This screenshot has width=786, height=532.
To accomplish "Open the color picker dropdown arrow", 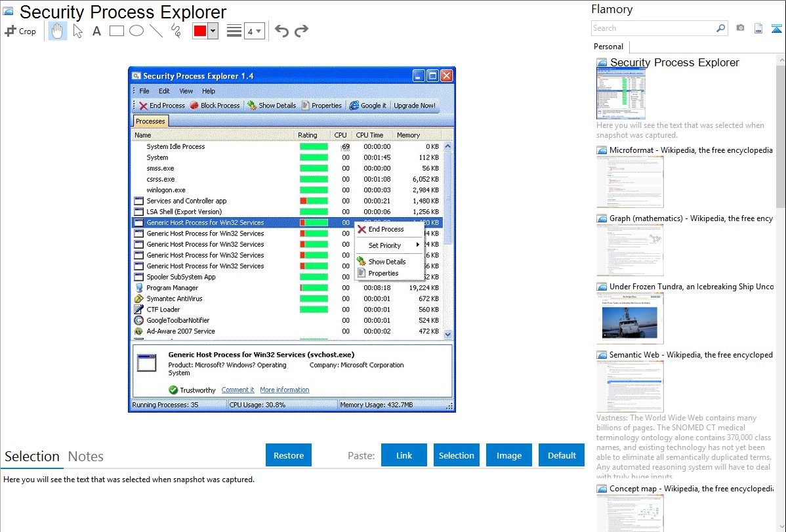I will tap(213, 31).
